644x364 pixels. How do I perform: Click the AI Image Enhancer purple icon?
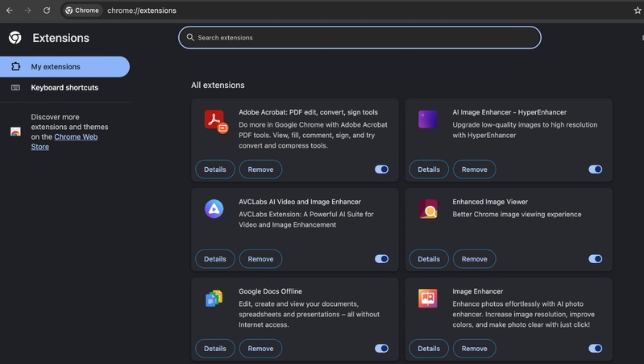tap(427, 119)
